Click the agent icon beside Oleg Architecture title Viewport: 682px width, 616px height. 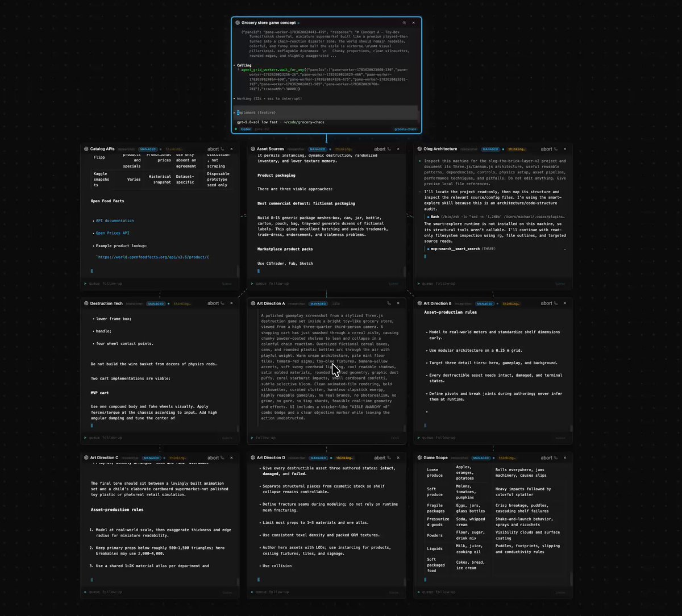click(419, 149)
